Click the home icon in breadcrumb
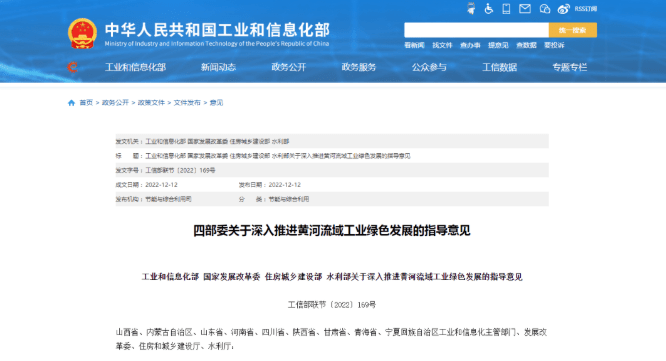The height and width of the screenshot is (361, 666). [x=71, y=103]
